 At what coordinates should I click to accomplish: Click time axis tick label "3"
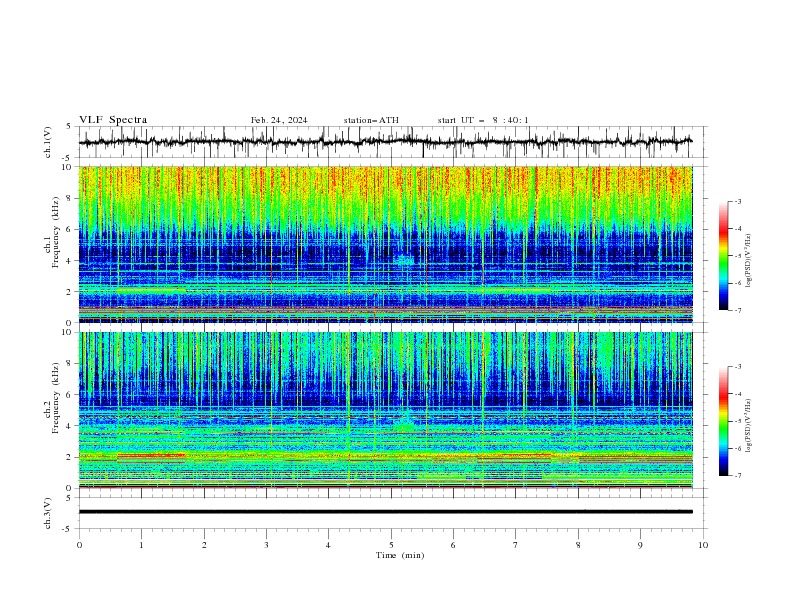266,545
